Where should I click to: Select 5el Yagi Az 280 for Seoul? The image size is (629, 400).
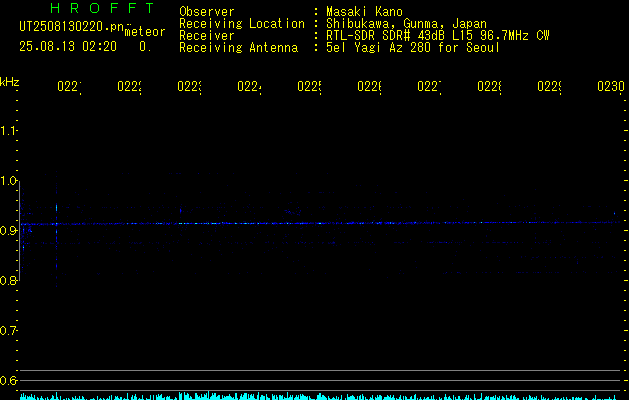[413, 48]
